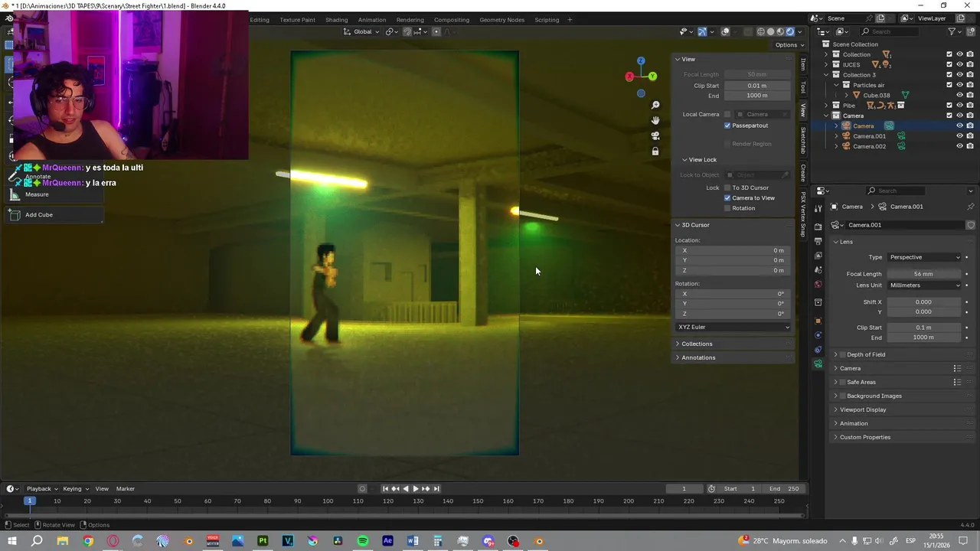Open the Physics properties tab icon
This screenshot has width=980, height=551.
(x=818, y=335)
